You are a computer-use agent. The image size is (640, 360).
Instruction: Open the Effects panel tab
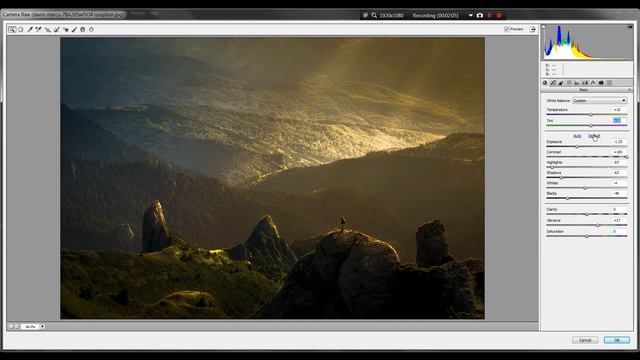coord(593,83)
